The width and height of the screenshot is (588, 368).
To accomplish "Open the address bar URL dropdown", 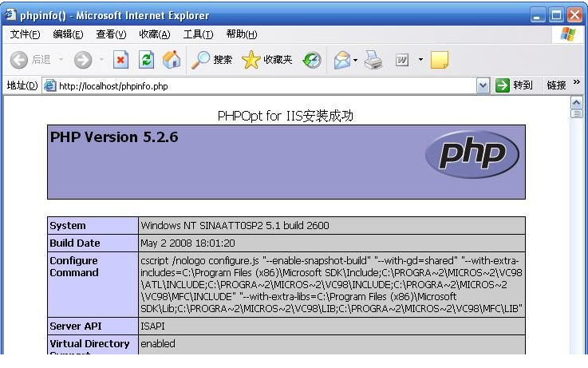I will pos(483,86).
